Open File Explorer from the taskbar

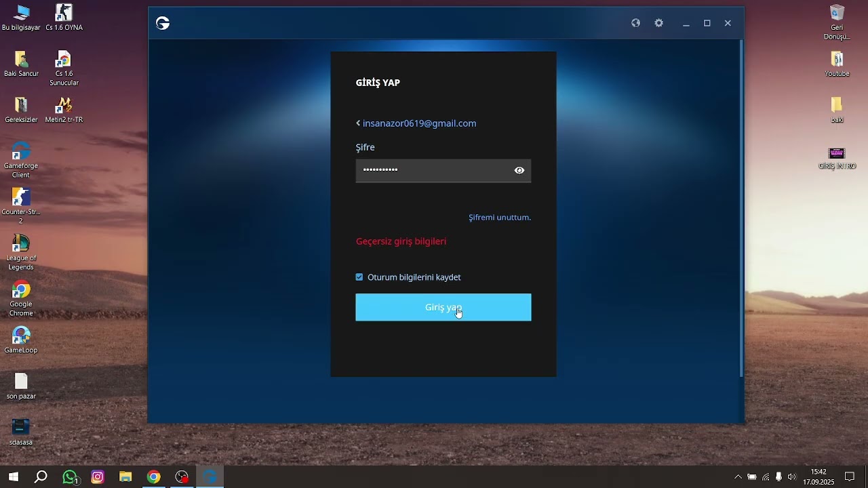click(125, 477)
